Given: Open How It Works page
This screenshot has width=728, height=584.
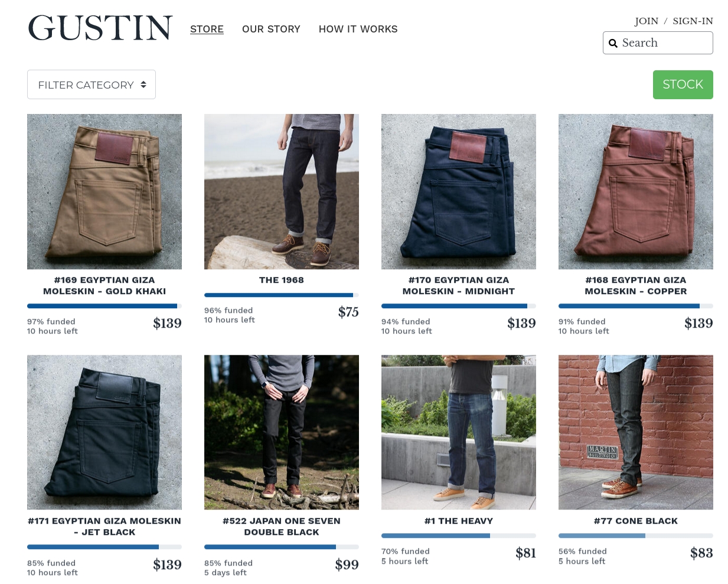Looking at the screenshot, I should tap(358, 29).
